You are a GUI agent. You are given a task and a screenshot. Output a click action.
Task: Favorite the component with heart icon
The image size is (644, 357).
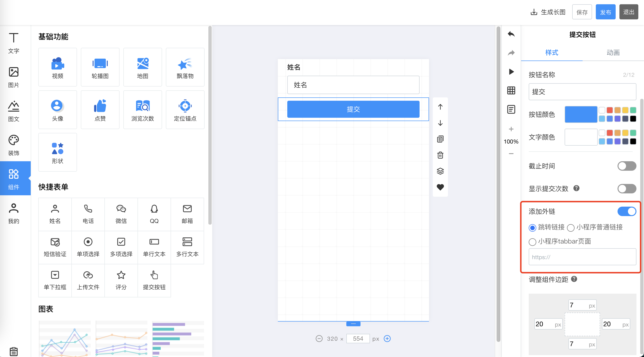tap(440, 187)
